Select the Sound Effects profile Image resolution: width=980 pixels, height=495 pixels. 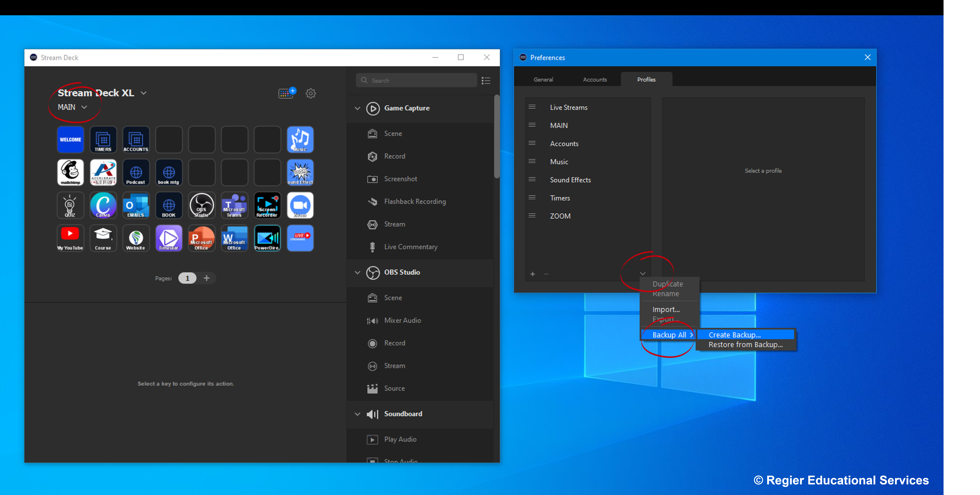click(588, 180)
